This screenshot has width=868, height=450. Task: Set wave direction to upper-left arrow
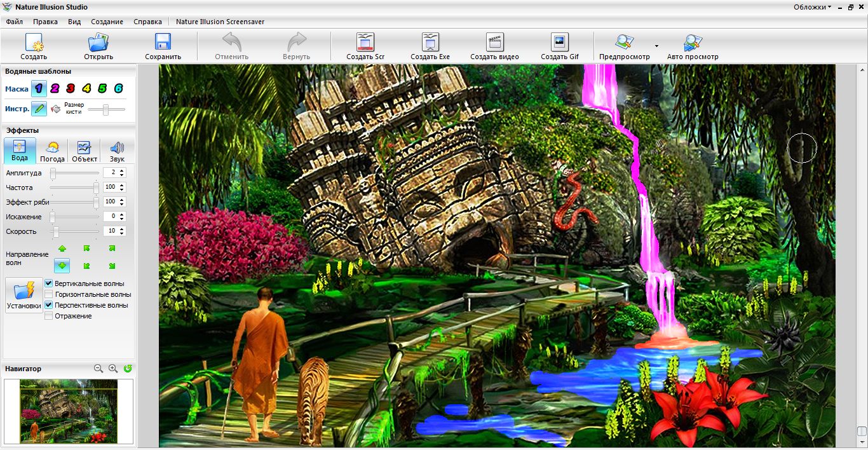click(87, 249)
